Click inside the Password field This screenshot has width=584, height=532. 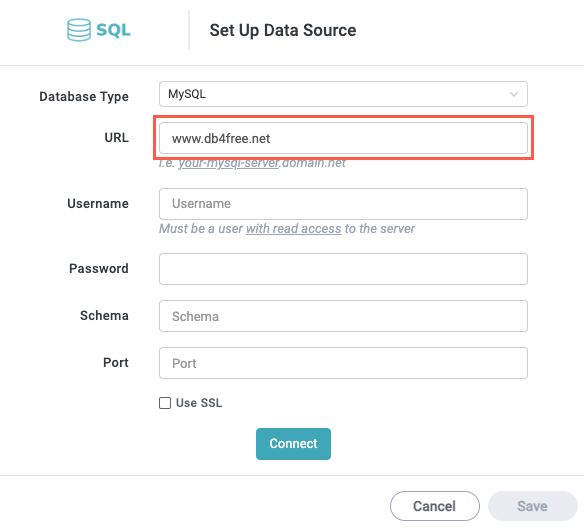343,269
